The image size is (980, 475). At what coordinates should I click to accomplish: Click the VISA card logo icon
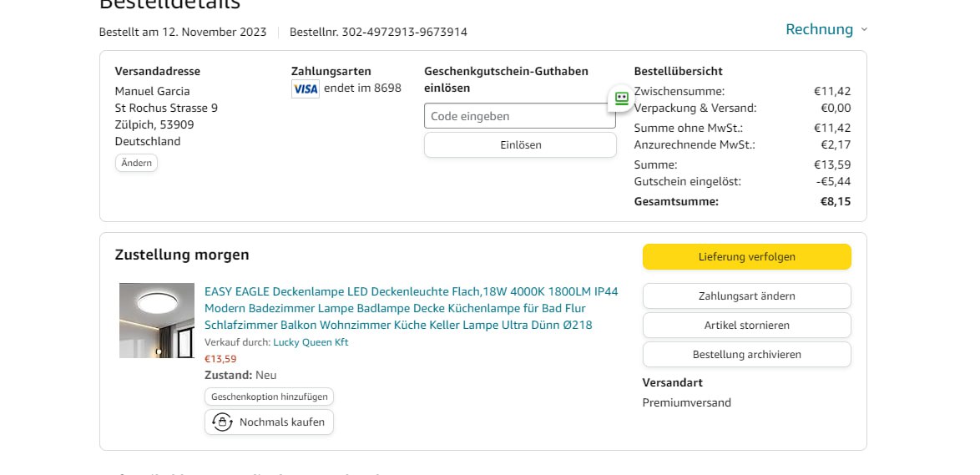[306, 88]
